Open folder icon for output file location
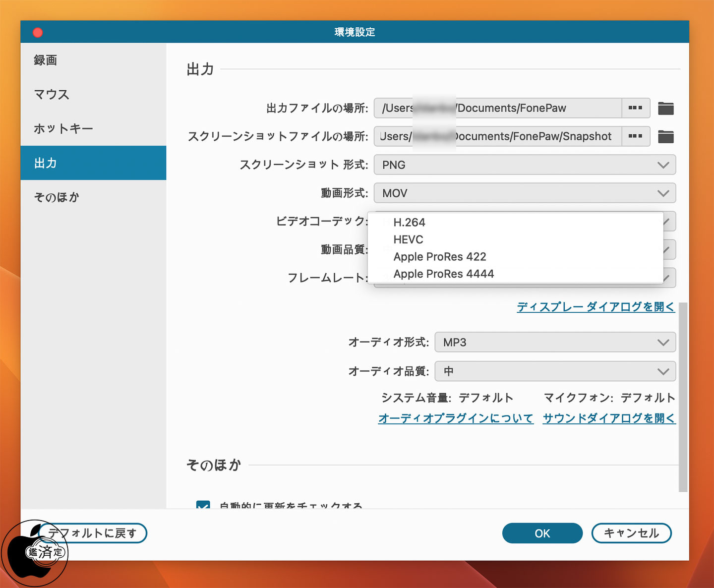The image size is (714, 588). coord(665,108)
